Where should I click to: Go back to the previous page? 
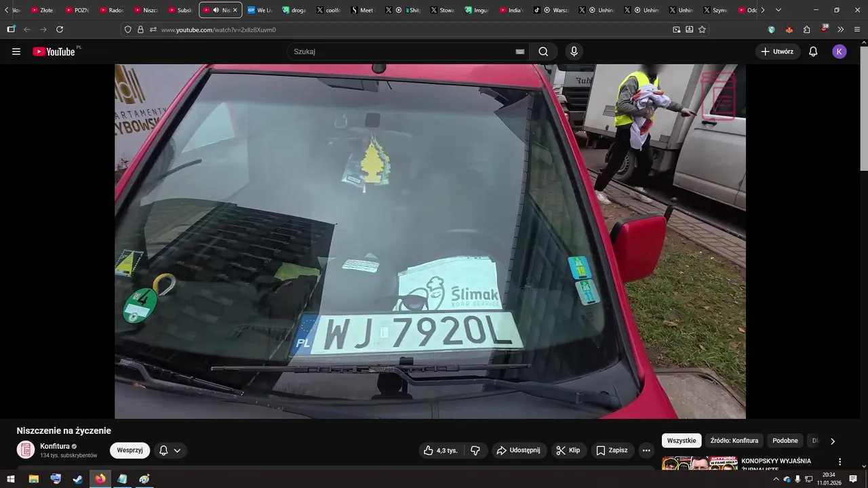coord(27,29)
